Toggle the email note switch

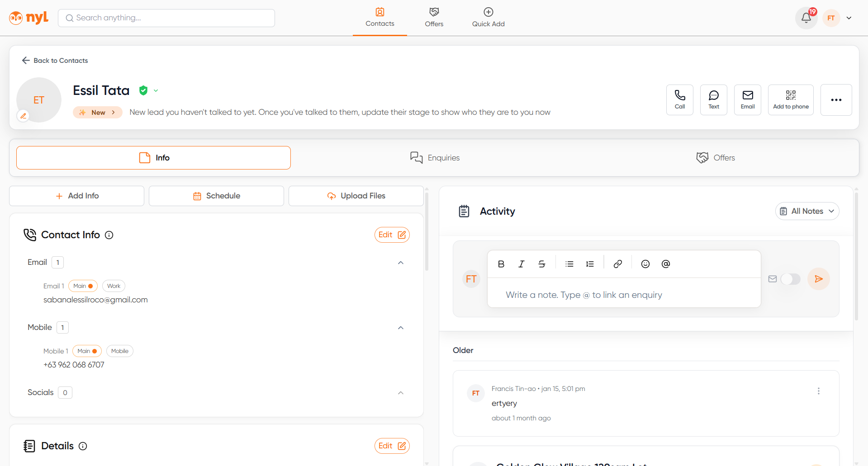(x=790, y=279)
